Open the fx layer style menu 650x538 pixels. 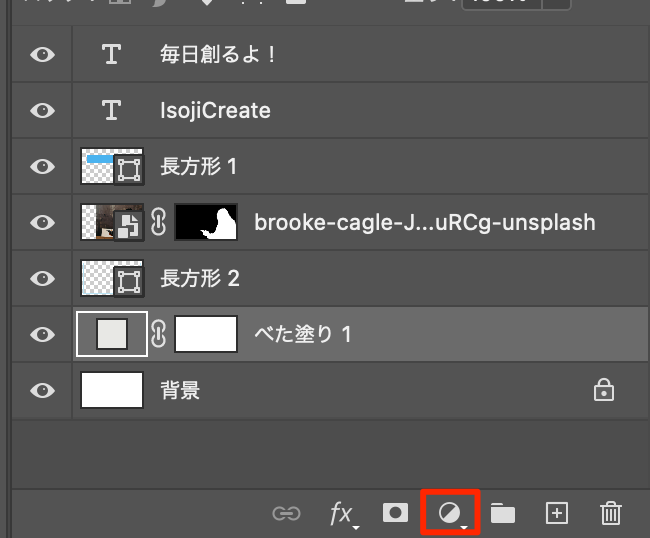[x=342, y=513]
